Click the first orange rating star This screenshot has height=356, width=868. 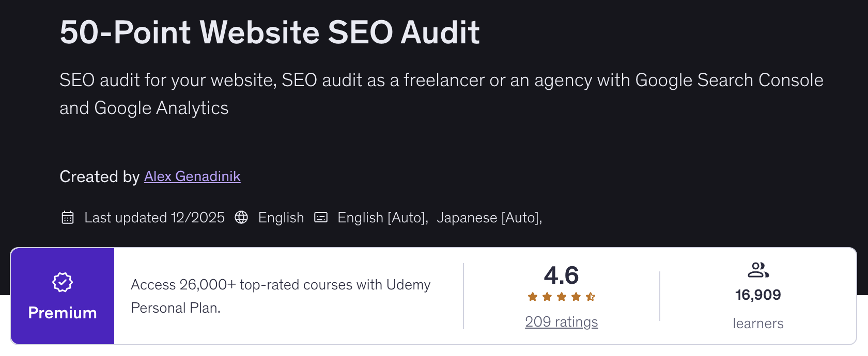pos(533,297)
